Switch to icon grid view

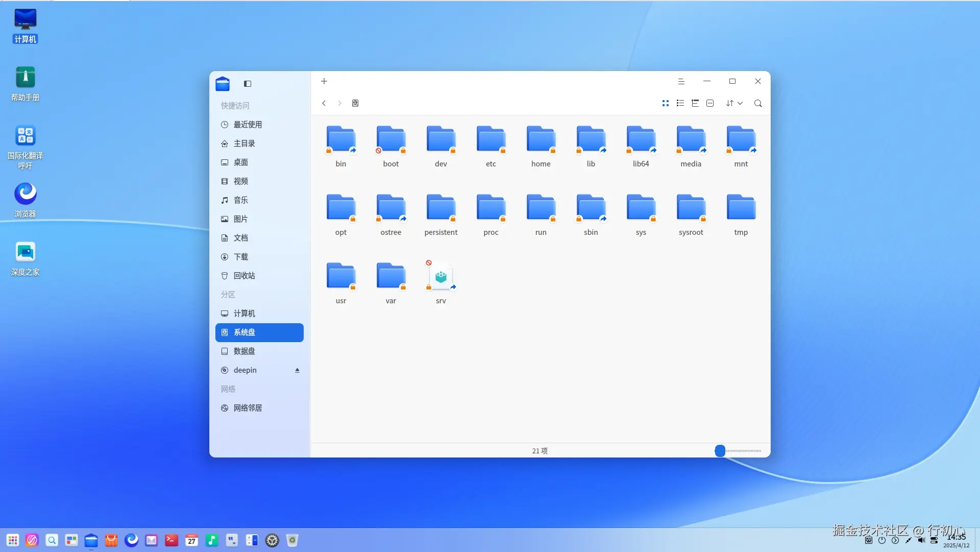[665, 103]
